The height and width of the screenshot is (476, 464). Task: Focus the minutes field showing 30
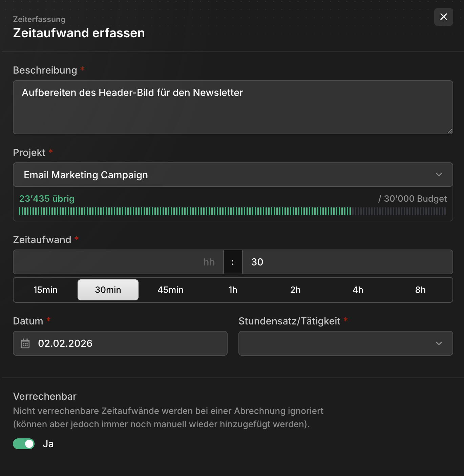point(348,262)
